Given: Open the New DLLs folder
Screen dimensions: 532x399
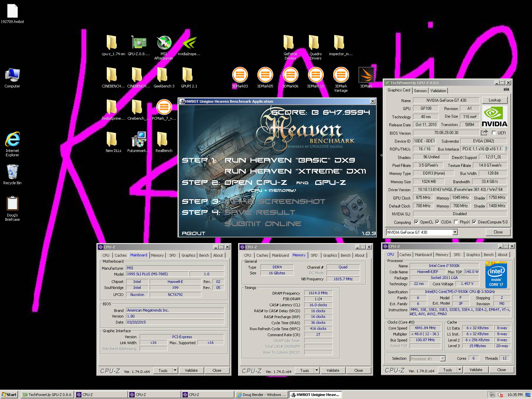Looking at the screenshot, I should (x=113, y=142).
